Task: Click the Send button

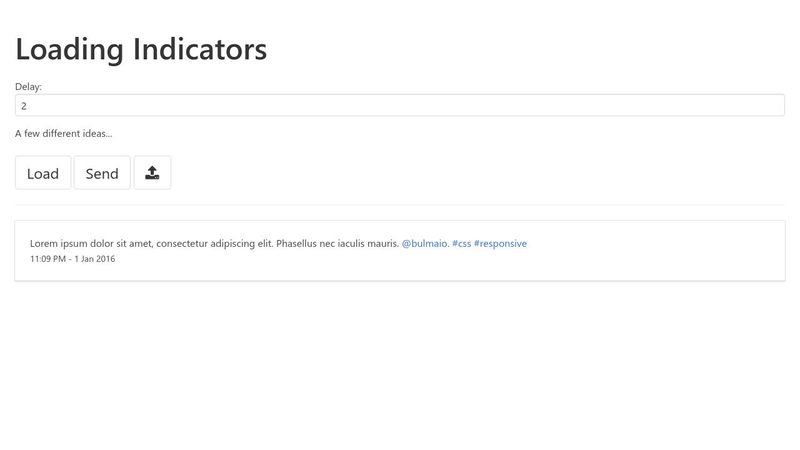Action: tap(102, 173)
